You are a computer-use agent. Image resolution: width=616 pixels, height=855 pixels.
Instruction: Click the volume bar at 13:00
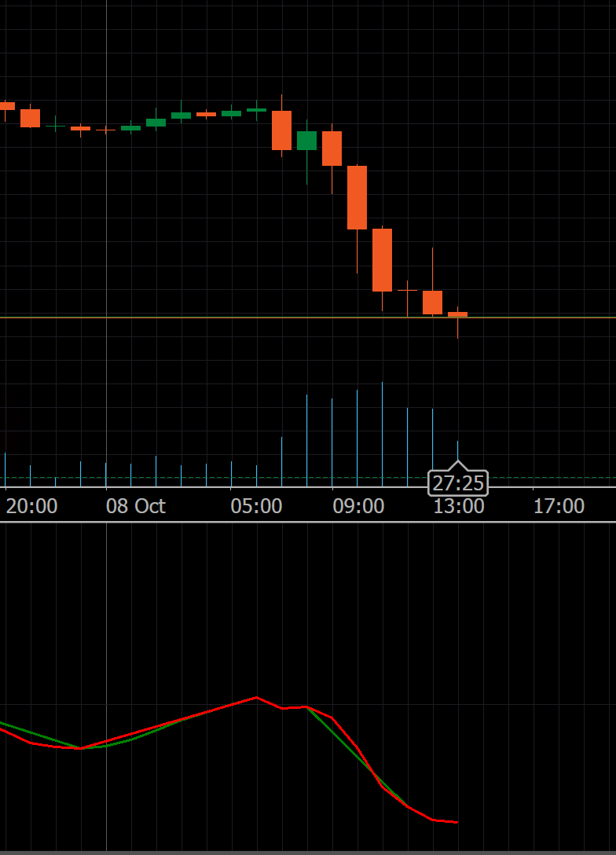[457, 456]
